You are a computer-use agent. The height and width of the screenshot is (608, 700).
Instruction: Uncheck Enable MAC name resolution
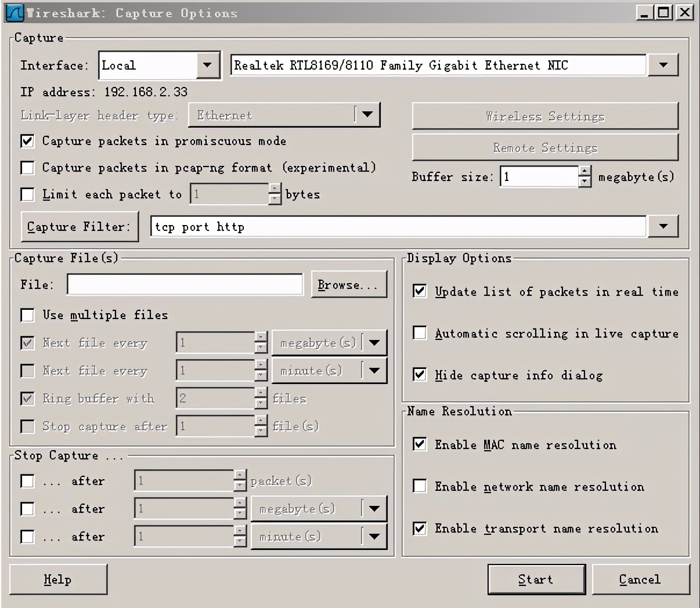(x=420, y=444)
